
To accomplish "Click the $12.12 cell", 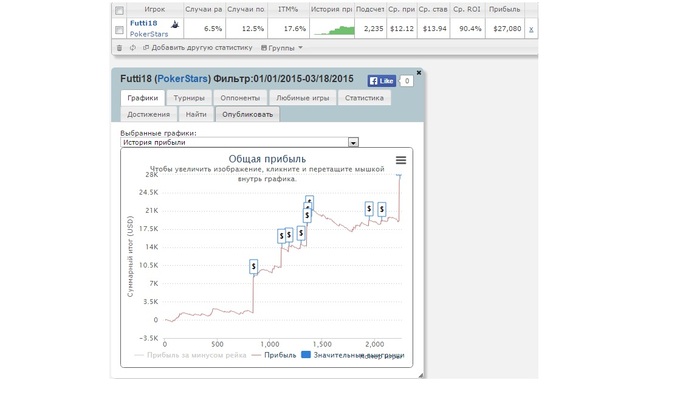I will pyautogui.click(x=402, y=29).
